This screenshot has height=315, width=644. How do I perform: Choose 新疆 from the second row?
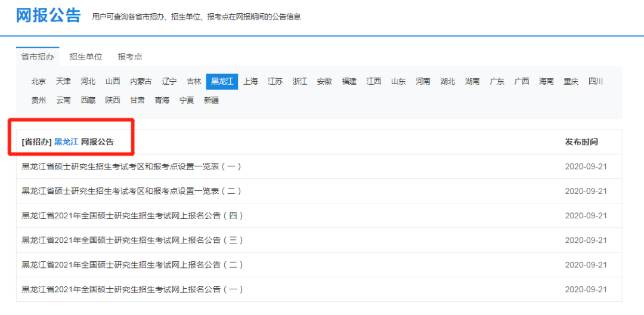(x=211, y=100)
